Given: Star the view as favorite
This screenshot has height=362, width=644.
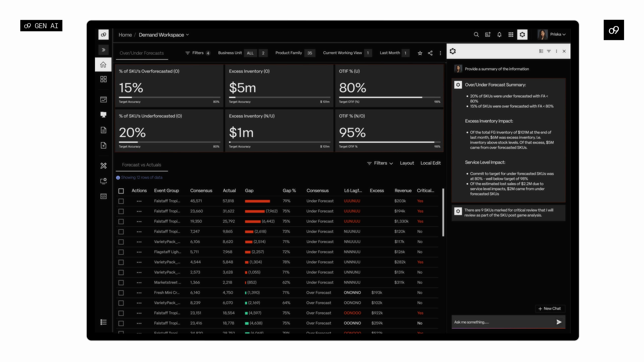Looking at the screenshot, I should click(x=420, y=53).
